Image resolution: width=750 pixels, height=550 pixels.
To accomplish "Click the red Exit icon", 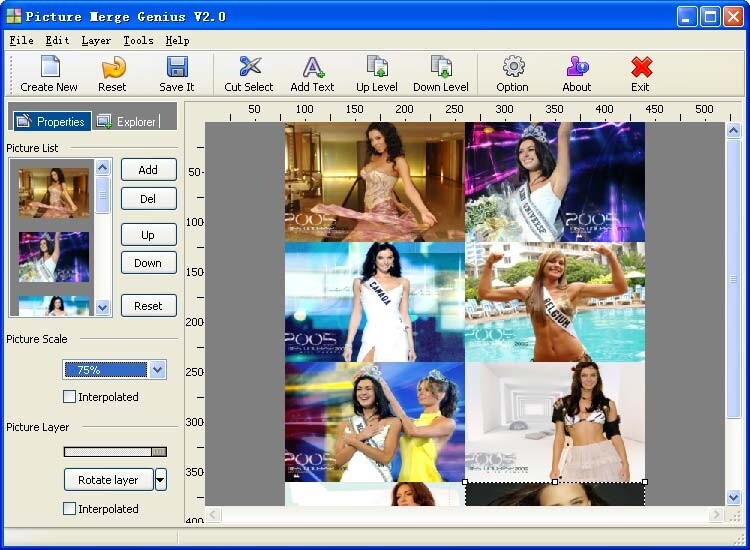I will point(641,67).
